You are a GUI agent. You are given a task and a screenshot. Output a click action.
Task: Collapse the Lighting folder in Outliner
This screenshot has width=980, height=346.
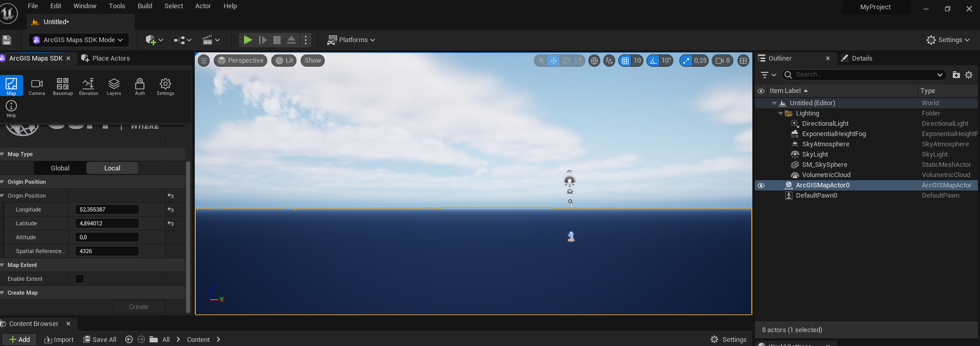click(781, 113)
